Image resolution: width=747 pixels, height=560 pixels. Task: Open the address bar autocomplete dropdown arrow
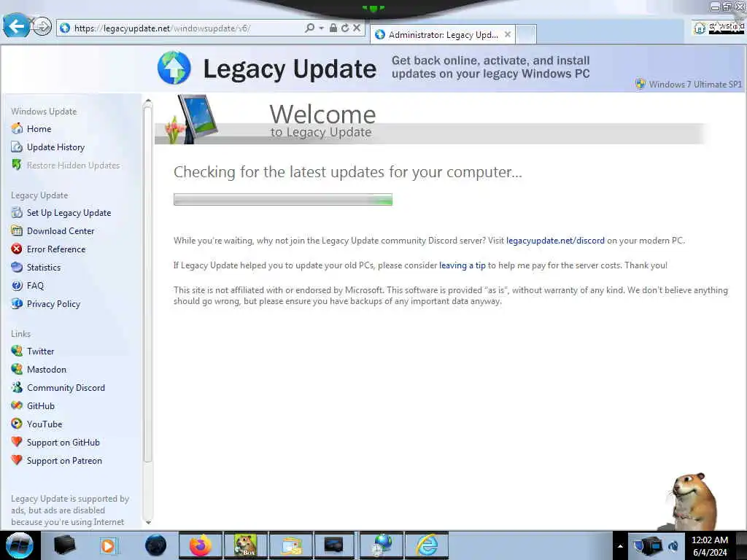pos(322,28)
